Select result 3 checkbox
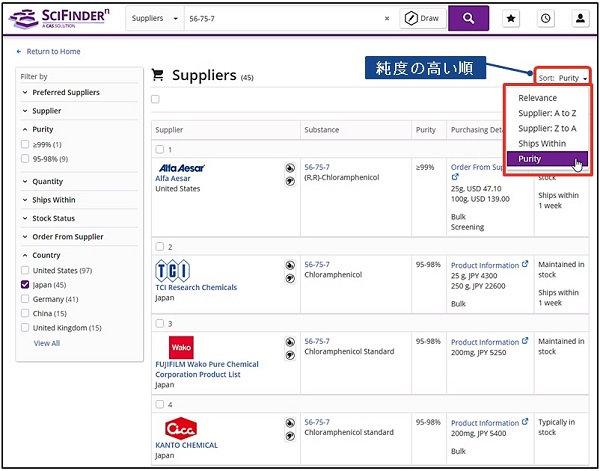The height and width of the screenshot is (471, 600). pyautogui.click(x=160, y=323)
